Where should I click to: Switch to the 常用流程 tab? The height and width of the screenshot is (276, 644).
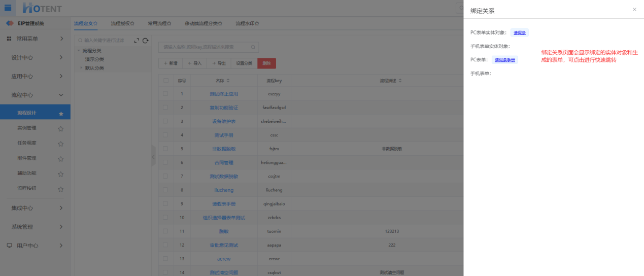[x=159, y=23]
